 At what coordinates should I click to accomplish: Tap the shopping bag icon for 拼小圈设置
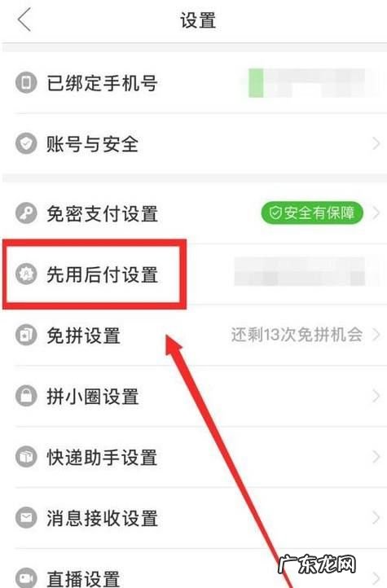pos(26,396)
